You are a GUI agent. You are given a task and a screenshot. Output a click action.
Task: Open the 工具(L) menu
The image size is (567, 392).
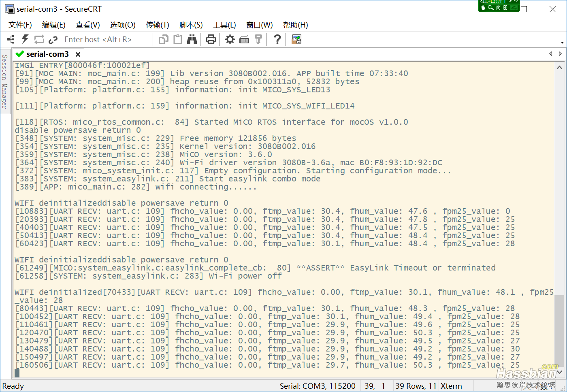[x=225, y=25]
